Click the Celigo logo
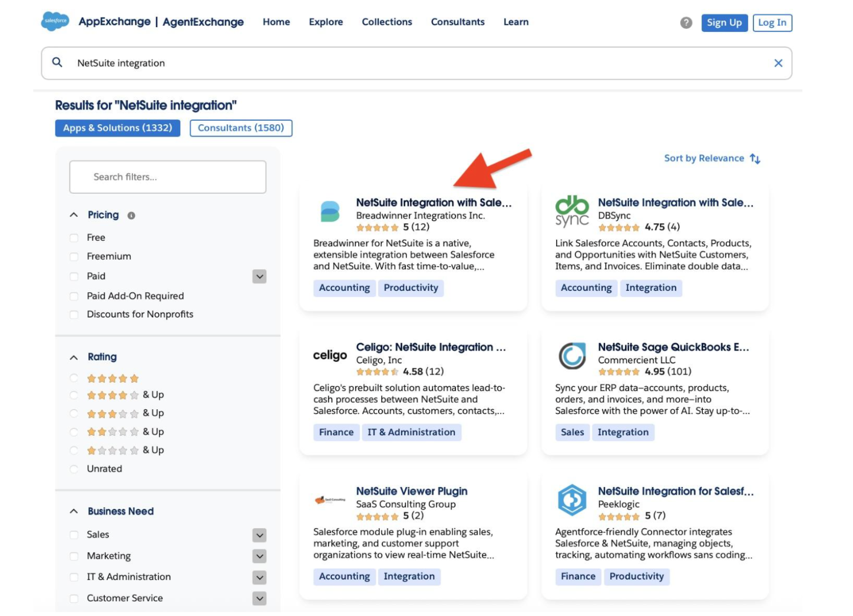 pyautogui.click(x=330, y=355)
